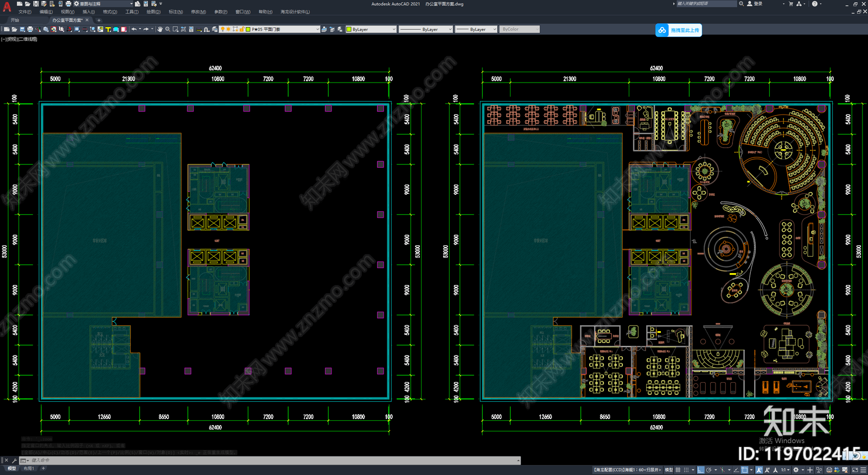Click the clean screen icon in status bar
Viewport: 868px width, 475px height.
click(x=855, y=470)
